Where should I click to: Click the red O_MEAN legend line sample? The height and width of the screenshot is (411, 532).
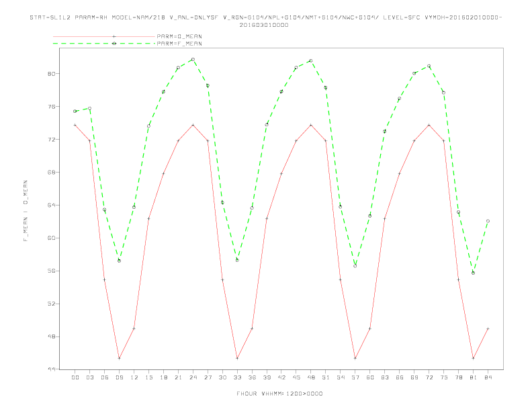(x=104, y=36)
